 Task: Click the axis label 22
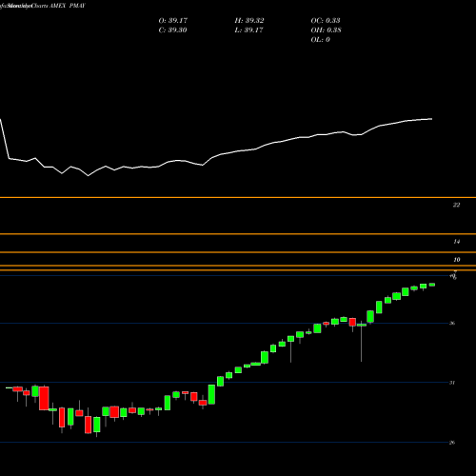coord(456,205)
